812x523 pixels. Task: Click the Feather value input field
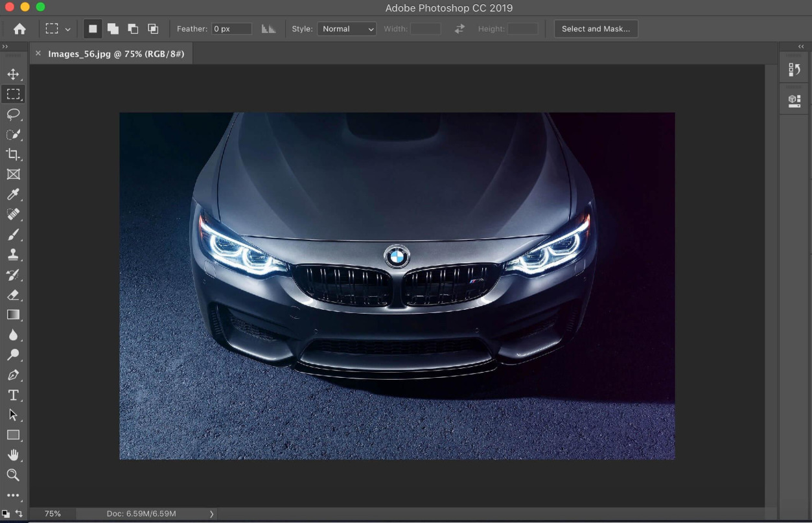coord(232,29)
